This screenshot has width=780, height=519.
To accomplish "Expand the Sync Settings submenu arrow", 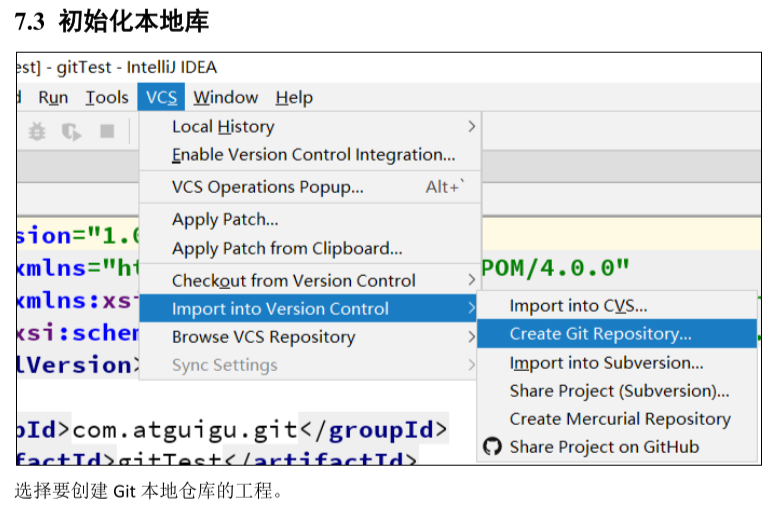I will [x=471, y=365].
